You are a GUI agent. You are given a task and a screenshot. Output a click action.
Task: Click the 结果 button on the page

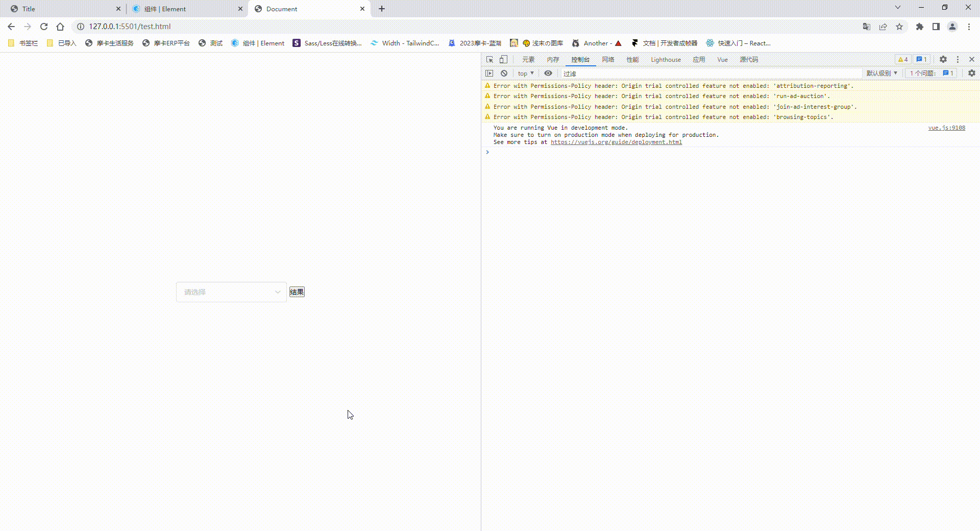pos(297,292)
